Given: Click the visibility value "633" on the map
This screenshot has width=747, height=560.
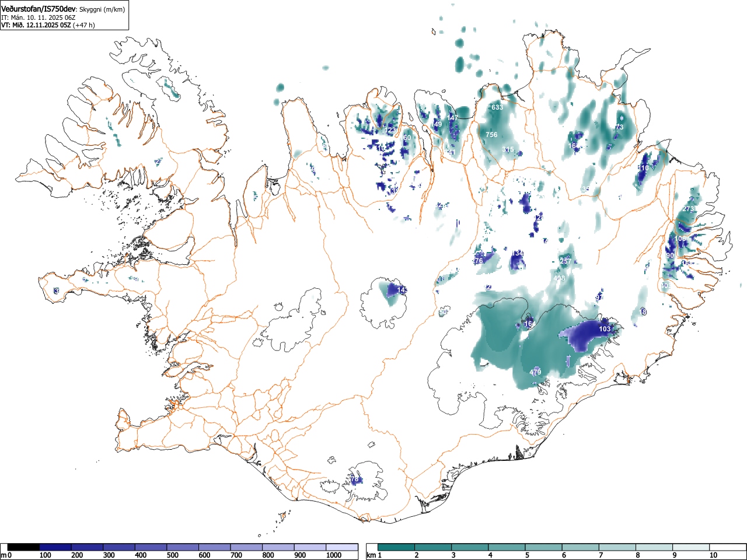Looking at the screenshot, I should pos(497,107).
